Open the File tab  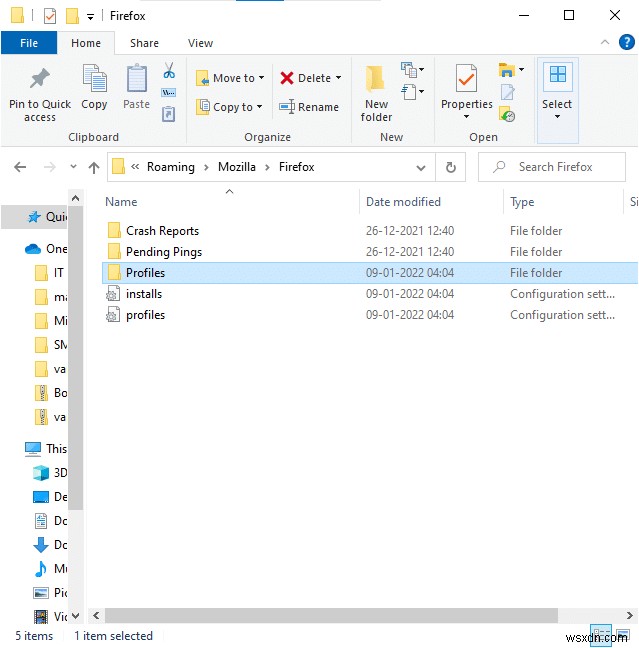29,43
